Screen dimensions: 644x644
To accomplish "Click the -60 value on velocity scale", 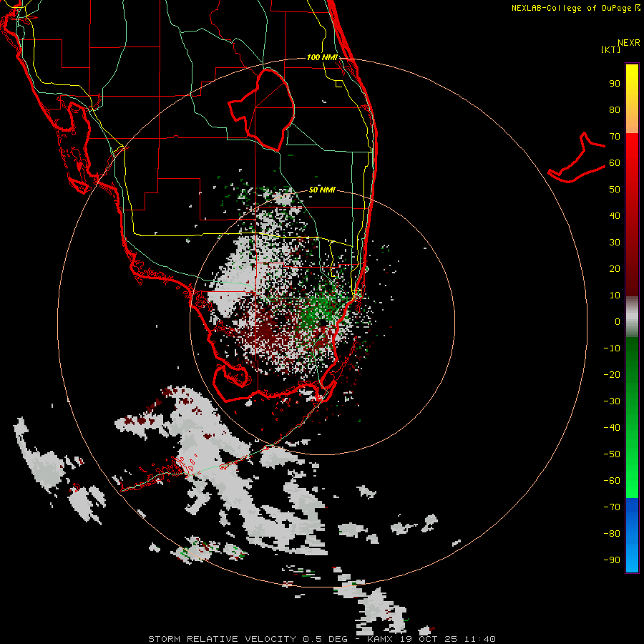I will tap(612, 481).
